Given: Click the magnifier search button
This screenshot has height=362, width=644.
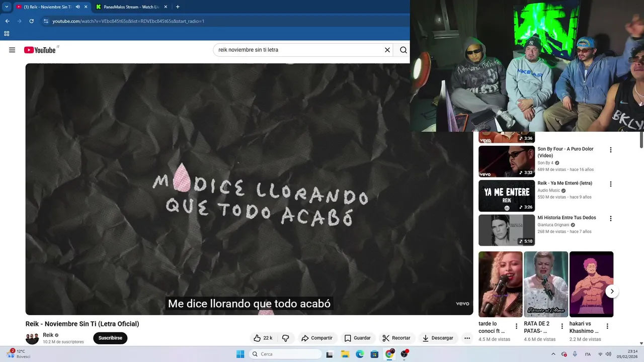Looking at the screenshot, I should tap(404, 50).
